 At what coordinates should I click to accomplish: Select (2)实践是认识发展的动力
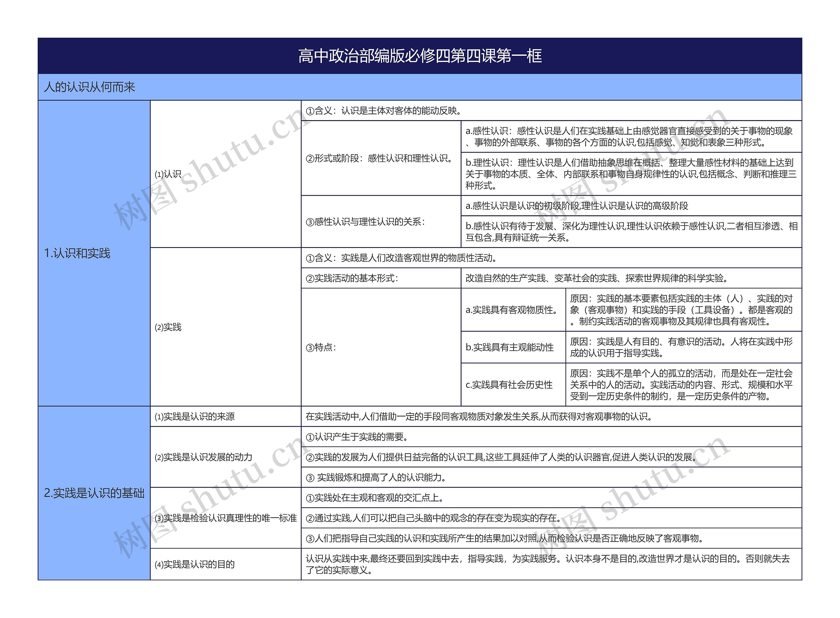225,457
